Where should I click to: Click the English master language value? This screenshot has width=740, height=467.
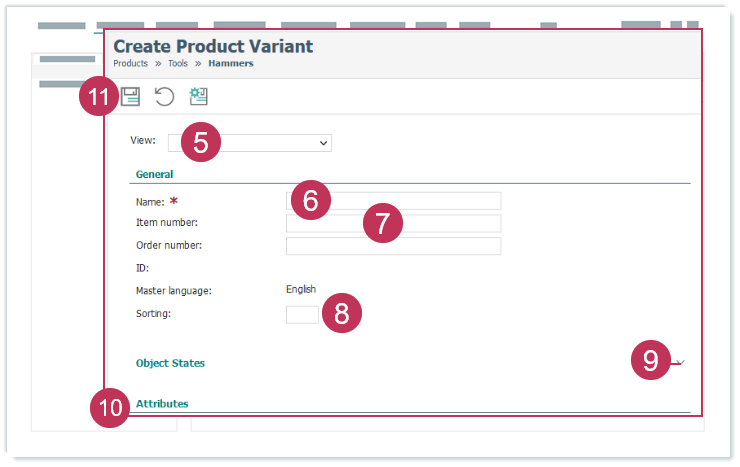click(301, 289)
